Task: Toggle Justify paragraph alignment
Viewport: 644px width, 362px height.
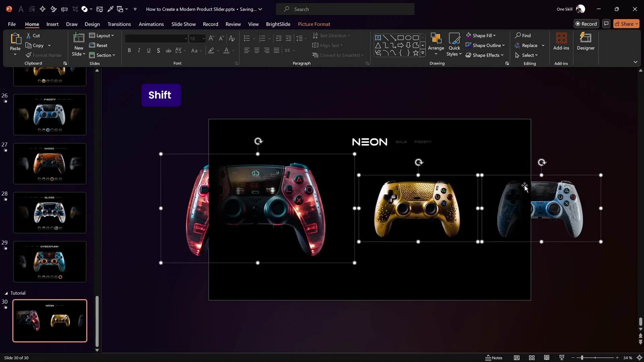Action: [x=276, y=51]
